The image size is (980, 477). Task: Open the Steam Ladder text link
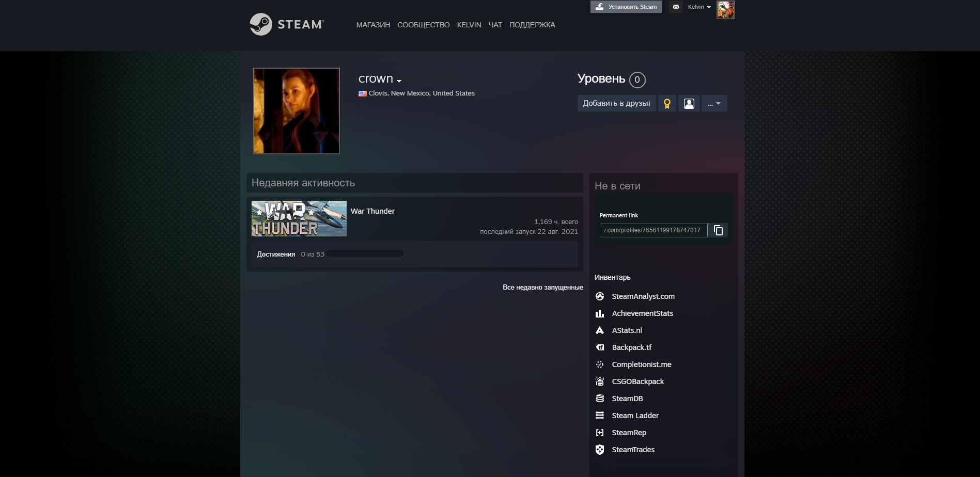click(x=635, y=416)
